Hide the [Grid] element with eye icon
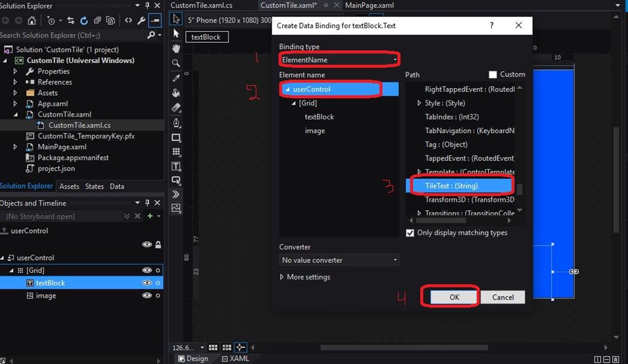The height and width of the screenshot is (364, 628). (x=147, y=270)
